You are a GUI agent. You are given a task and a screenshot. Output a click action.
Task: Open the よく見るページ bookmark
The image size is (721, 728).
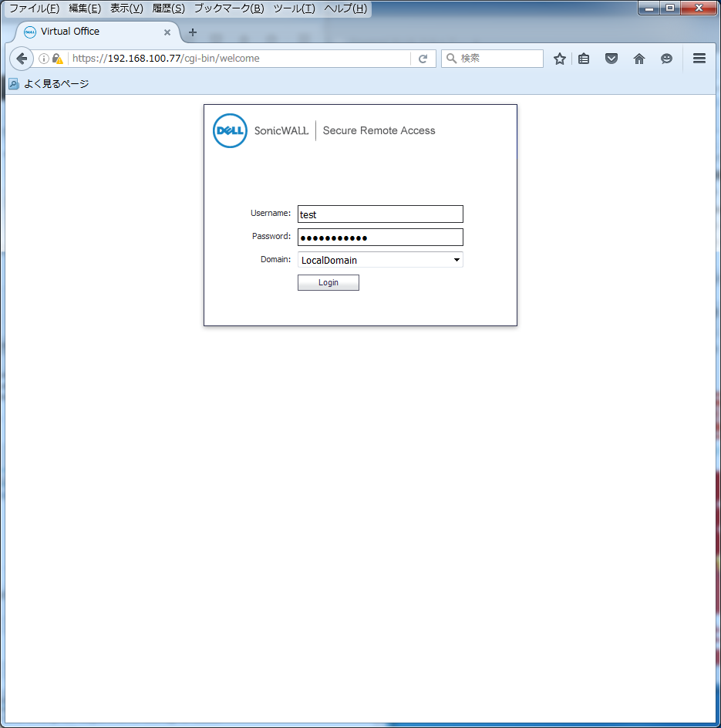click(x=49, y=84)
